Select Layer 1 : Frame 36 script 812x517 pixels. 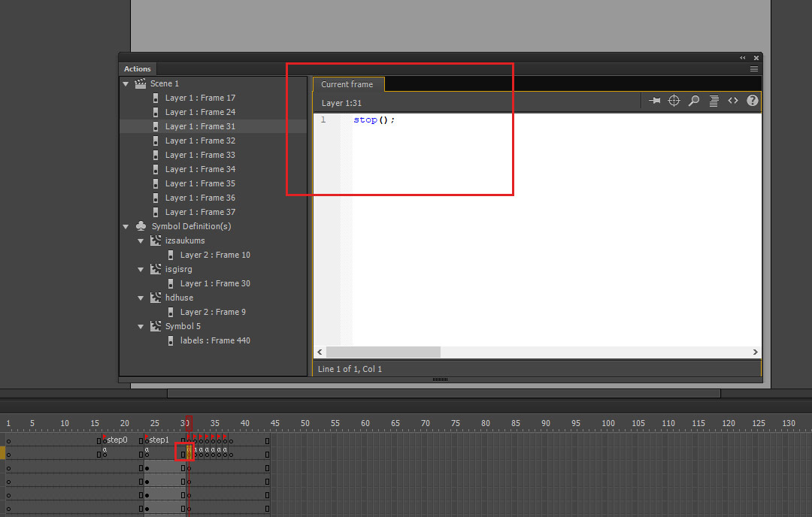pyautogui.click(x=200, y=198)
